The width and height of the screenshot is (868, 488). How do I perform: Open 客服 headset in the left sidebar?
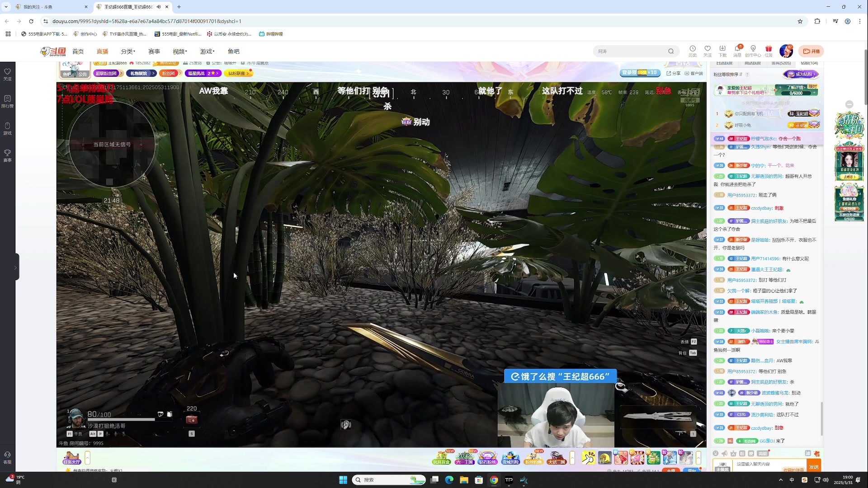coord(8,458)
